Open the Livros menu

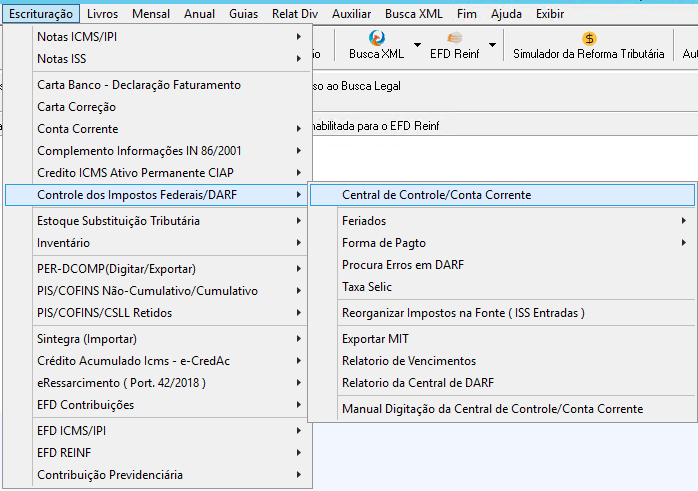102,14
